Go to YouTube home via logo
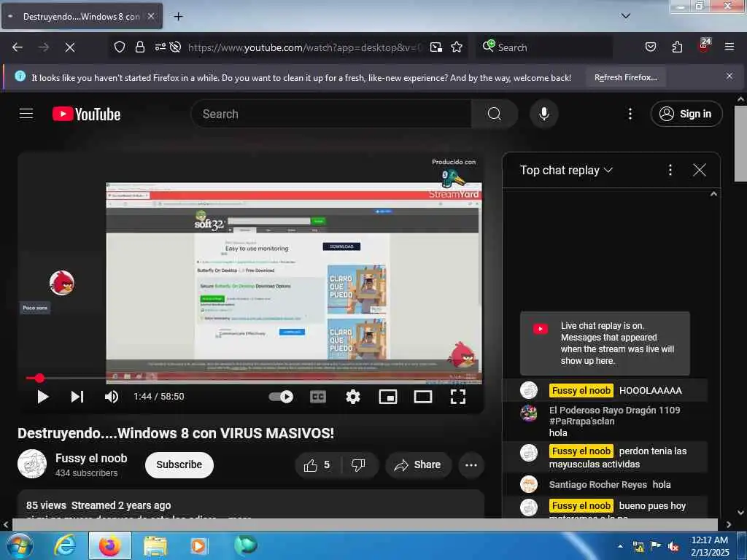Screen dimensions: 747x560 [x=87, y=114]
